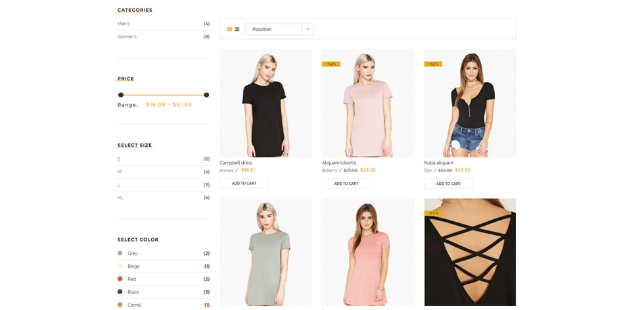Click the Beige color label
The image size is (644, 310).
133,266
